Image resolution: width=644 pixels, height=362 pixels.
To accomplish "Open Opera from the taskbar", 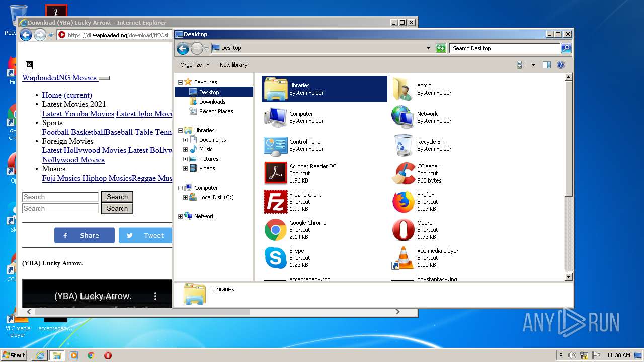I will [108, 355].
